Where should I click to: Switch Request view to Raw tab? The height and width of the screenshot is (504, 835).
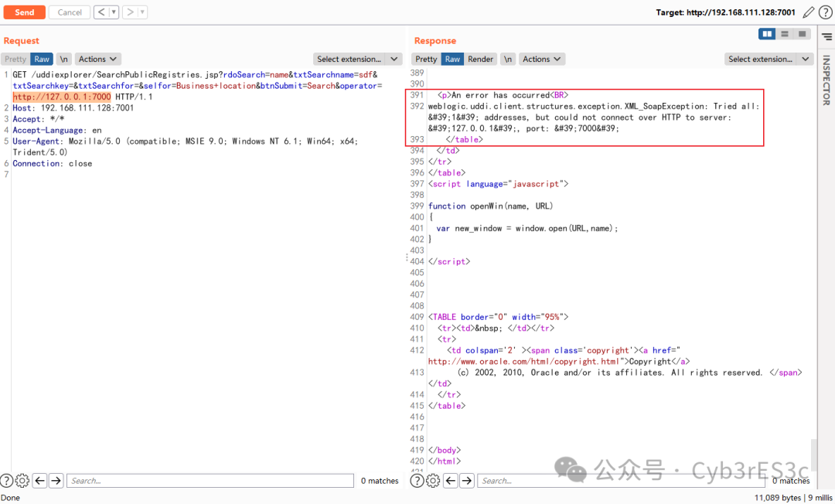coord(42,59)
